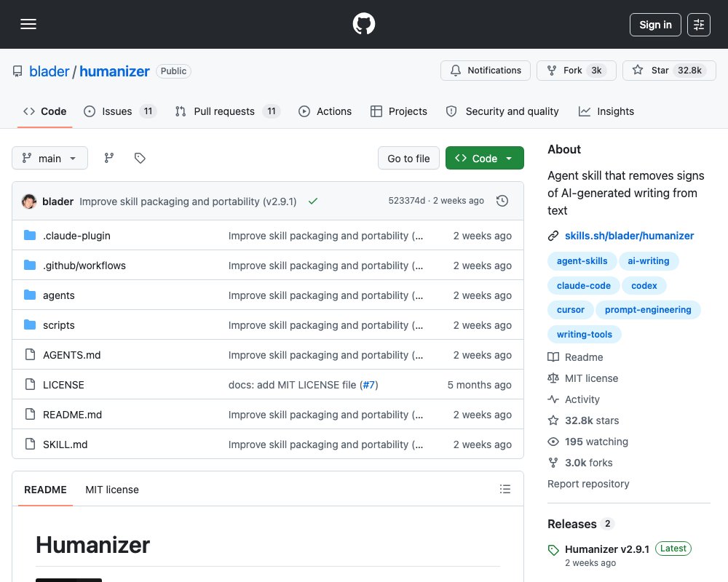Click the fork icon in Fork button
728x582 pixels.
[x=552, y=71]
